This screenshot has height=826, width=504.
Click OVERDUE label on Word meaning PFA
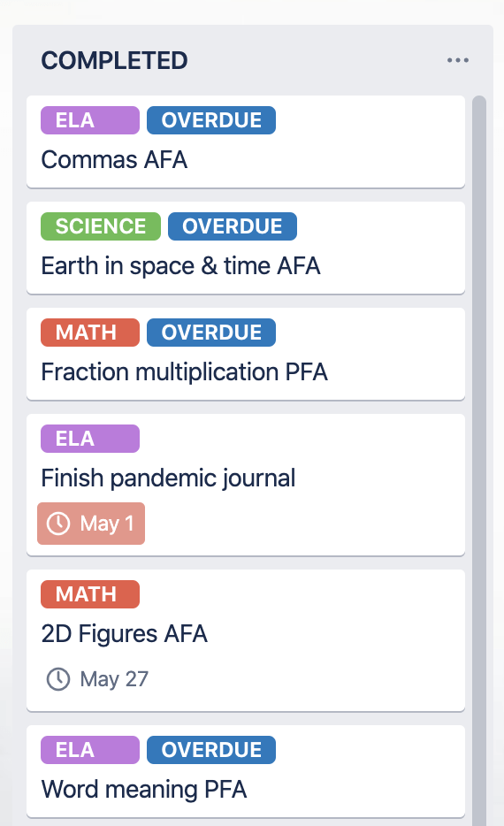[x=211, y=750]
